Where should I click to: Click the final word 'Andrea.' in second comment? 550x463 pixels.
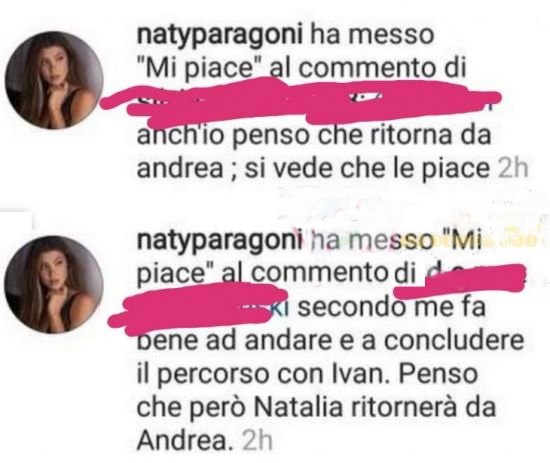tap(185, 441)
